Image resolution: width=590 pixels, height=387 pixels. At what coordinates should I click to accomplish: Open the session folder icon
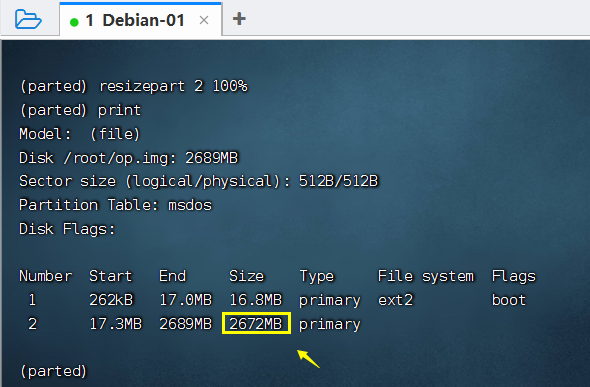coord(28,20)
